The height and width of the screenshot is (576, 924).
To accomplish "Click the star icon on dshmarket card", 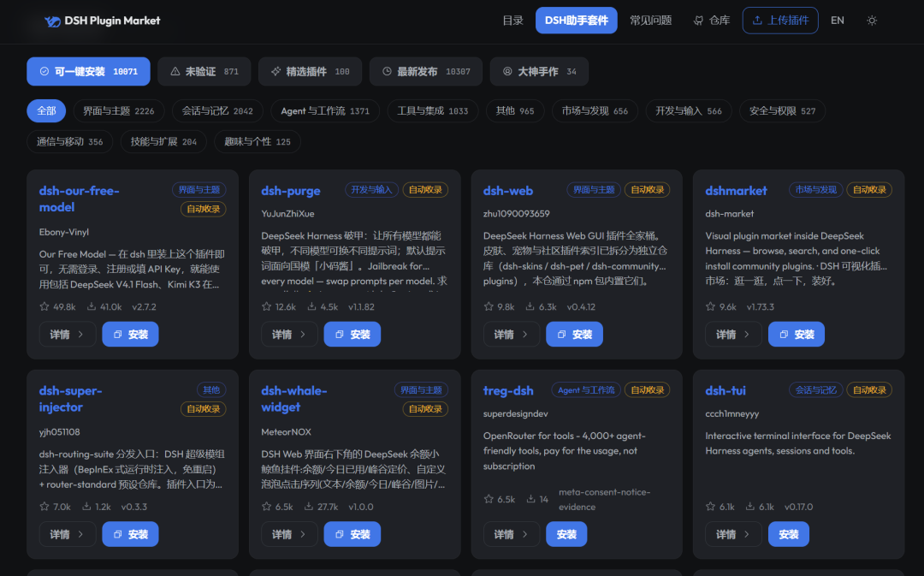I will pyautogui.click(x=710, y=306).
